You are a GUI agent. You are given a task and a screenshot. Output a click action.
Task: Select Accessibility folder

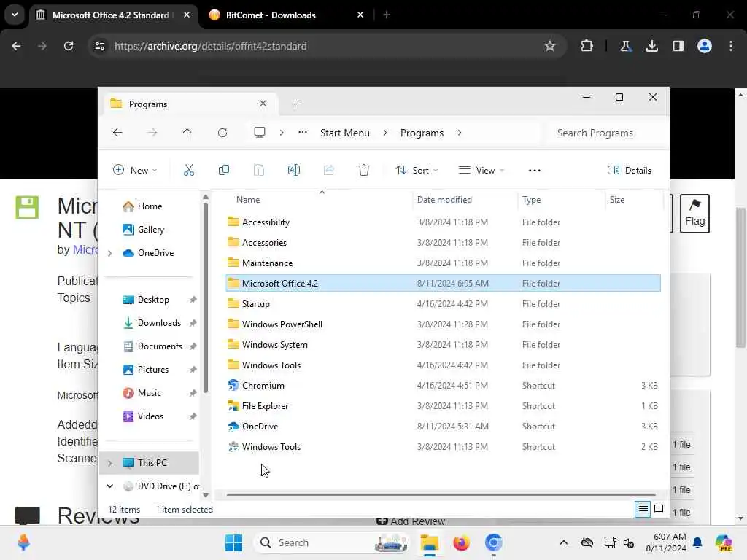443,222
